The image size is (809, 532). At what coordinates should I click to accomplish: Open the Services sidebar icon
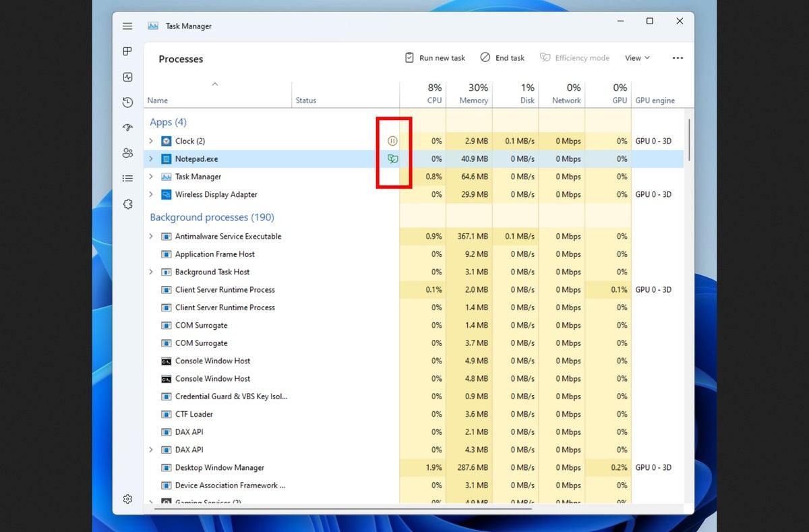coord(127,204)
